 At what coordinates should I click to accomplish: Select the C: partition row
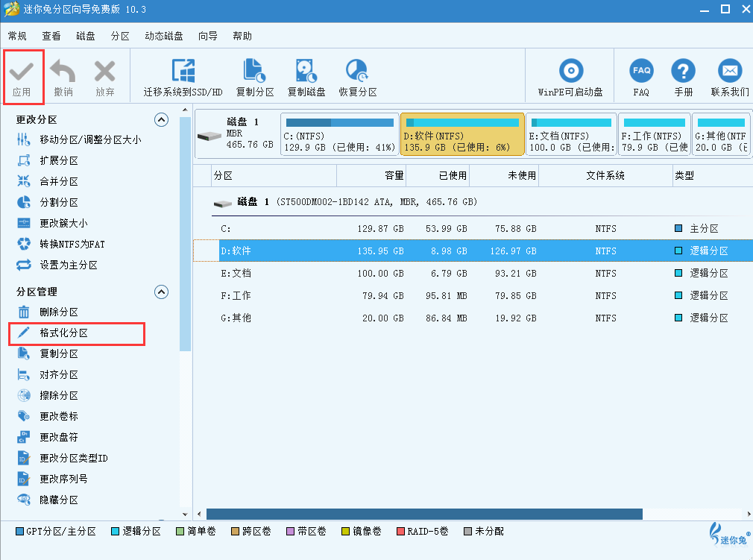tap(473, 229)
